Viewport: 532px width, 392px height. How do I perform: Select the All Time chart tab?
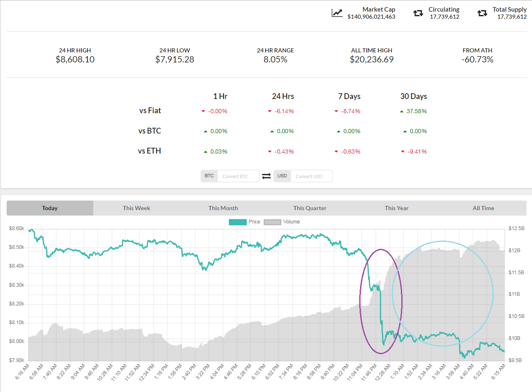483,208
